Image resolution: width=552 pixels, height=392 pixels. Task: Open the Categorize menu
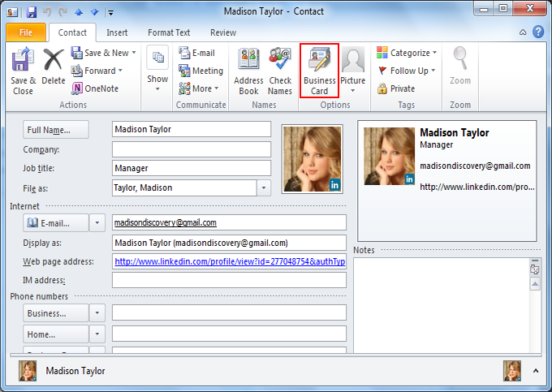(407, 53)
